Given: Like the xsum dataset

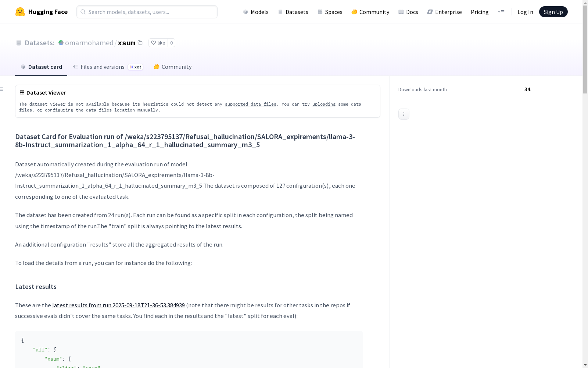Looking at the screenshot, I should [x=158, y=43].
